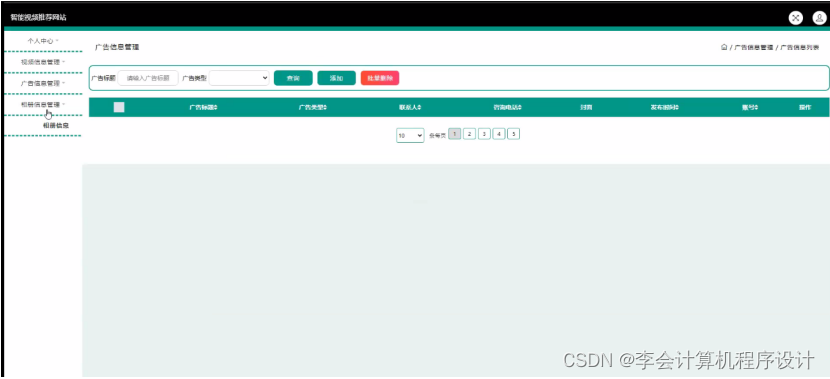The height and width of the screenshot is (379, 830).
Task: Sort by 发布时间 column header
Action: [x=664, y=107]
